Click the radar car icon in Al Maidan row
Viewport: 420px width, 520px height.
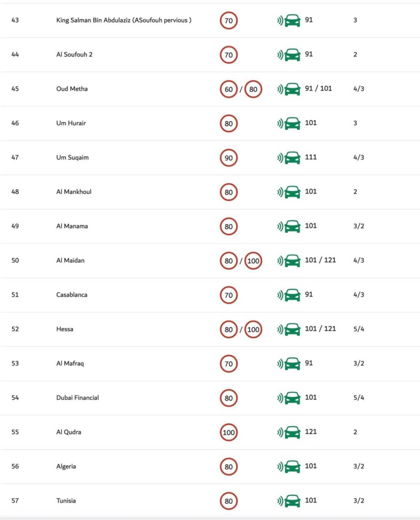click(x=289, y=260)
